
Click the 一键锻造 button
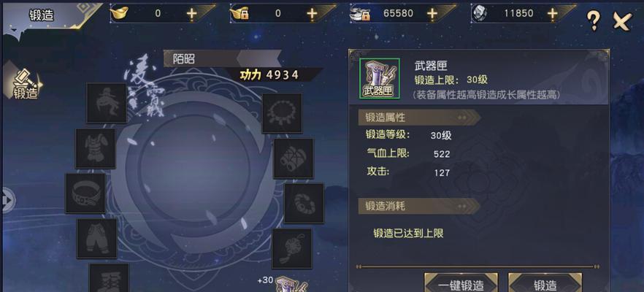pyautogui.click(x=461, y=283)
